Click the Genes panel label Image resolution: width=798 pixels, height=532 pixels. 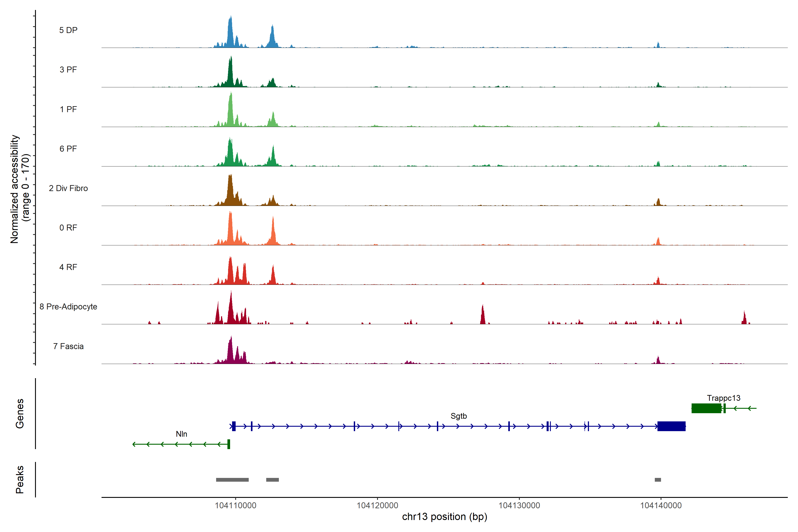coord(20,414)
